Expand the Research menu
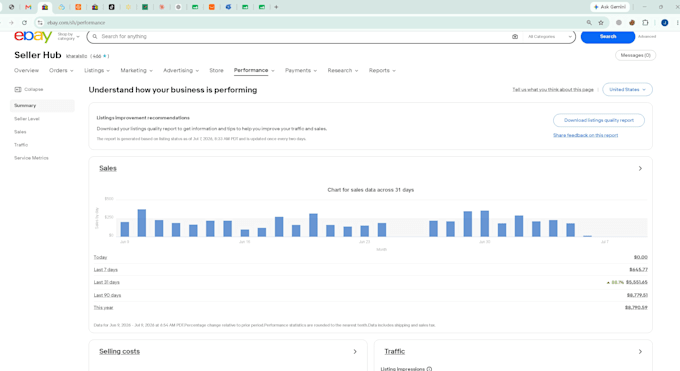Image resolution: width=680 pixels, height=371 pixels. point(343,70)
